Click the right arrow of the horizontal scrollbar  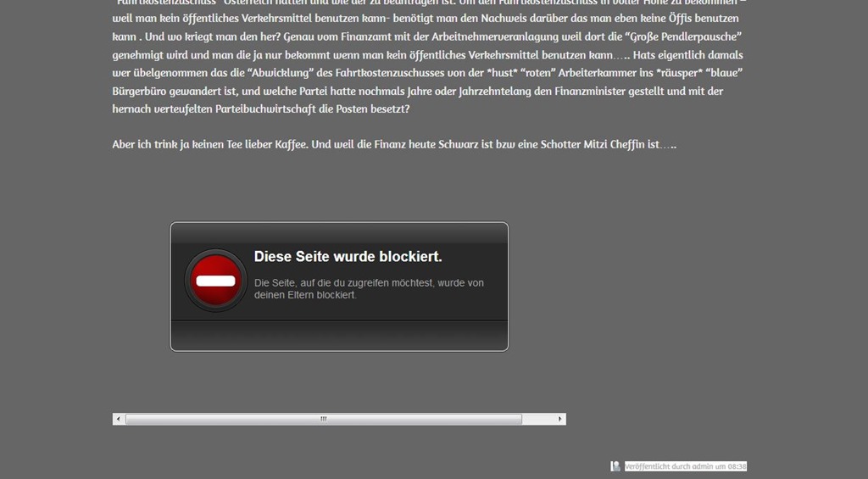560,419
